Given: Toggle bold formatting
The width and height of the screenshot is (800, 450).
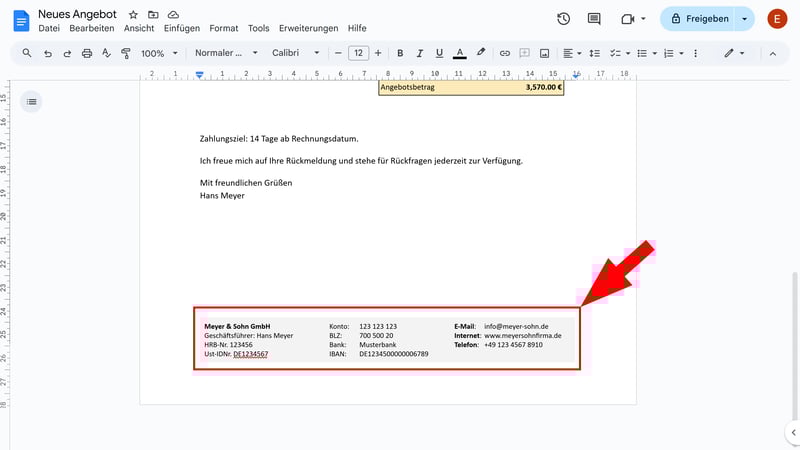Looking at the screenshot, I should point(400,53).
